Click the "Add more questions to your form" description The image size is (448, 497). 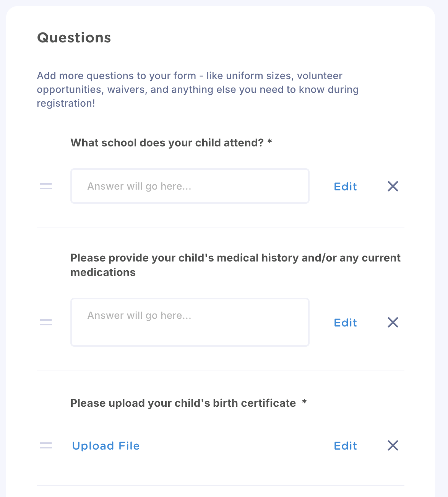pos(198,89)
